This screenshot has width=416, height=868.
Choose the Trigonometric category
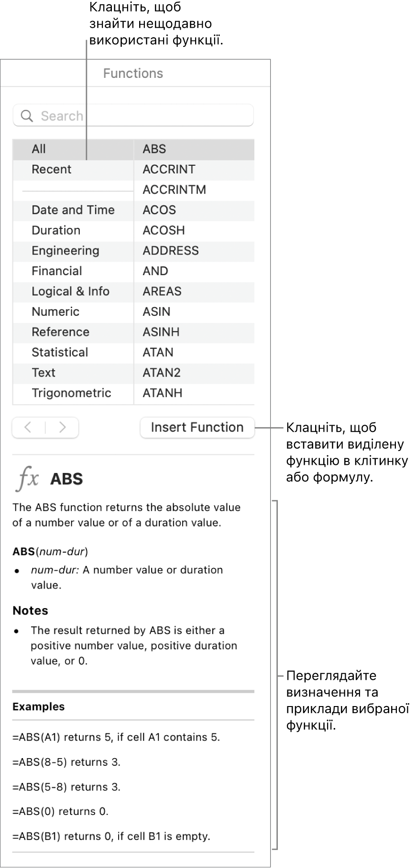[71, 393]
